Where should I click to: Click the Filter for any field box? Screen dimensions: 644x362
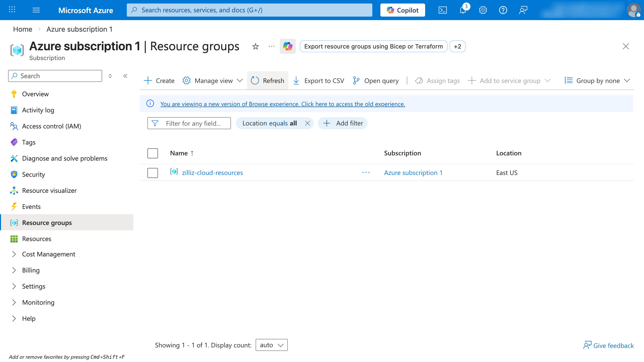[x=193, y=123]
